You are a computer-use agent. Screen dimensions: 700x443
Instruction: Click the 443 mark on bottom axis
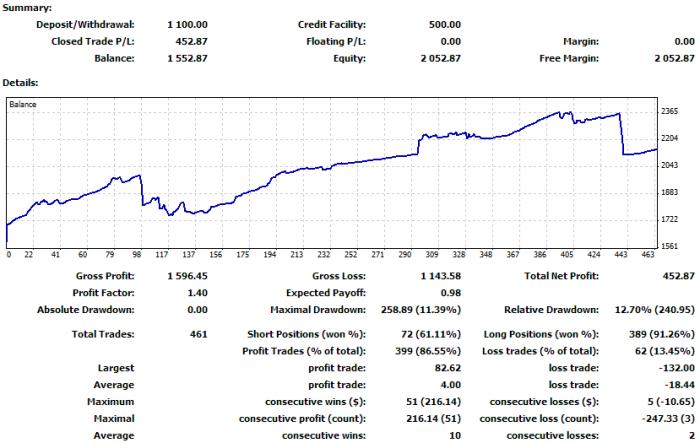pyautogui.click(x=621, y=255)
